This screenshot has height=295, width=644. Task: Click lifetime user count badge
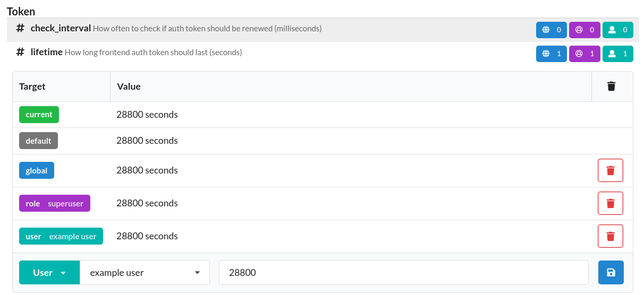[618, 54]
